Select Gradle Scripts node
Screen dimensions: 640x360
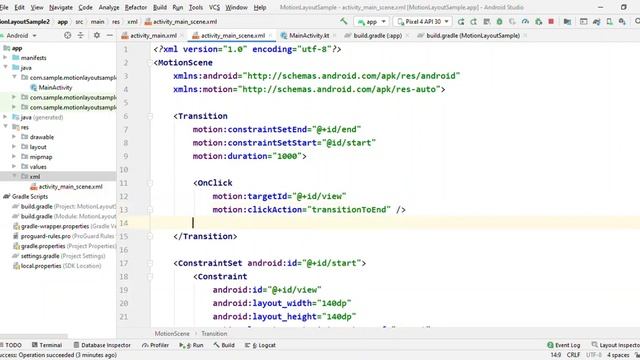point(29,196)
